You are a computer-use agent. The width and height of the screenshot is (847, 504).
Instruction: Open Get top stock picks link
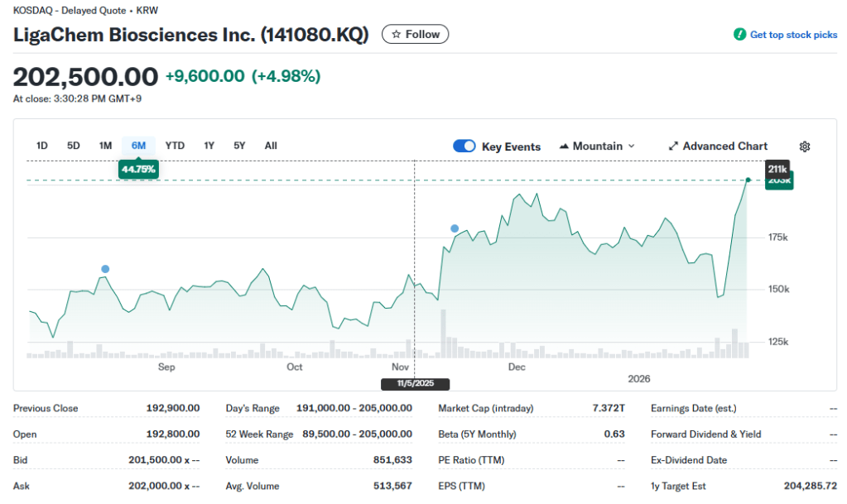click(x=793, y=35)
